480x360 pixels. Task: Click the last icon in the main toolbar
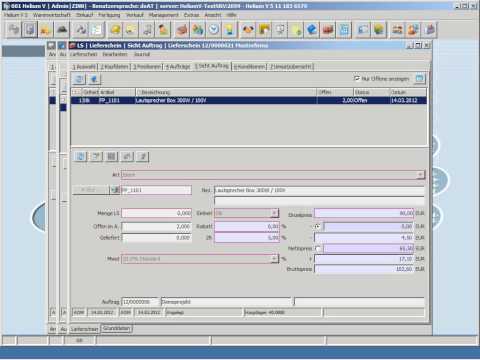click(430, 30)
